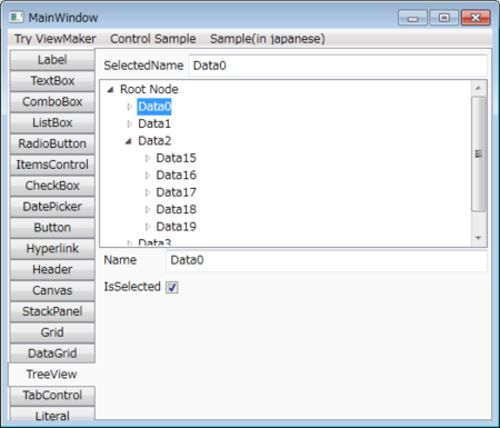Switch to the Grid tab
Image resolution: width=500 pixels, height=428 pixels.
pyautogui.click(x=52, y=332)
